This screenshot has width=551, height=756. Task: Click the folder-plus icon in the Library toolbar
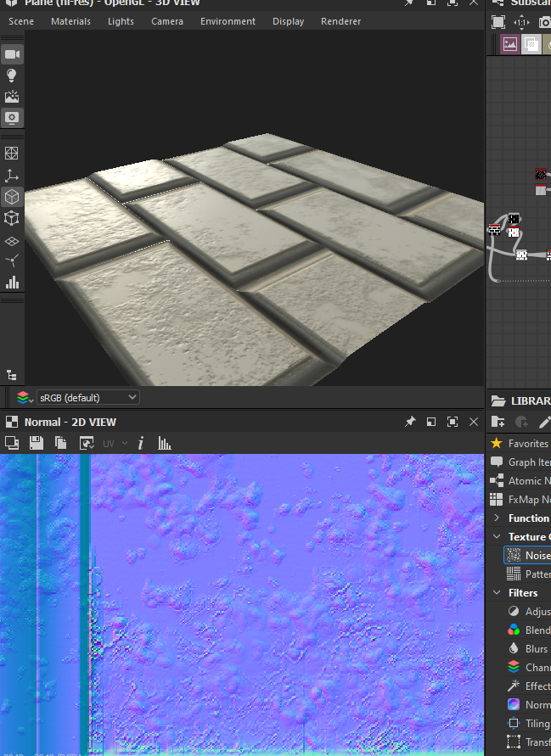coord(498,422)
